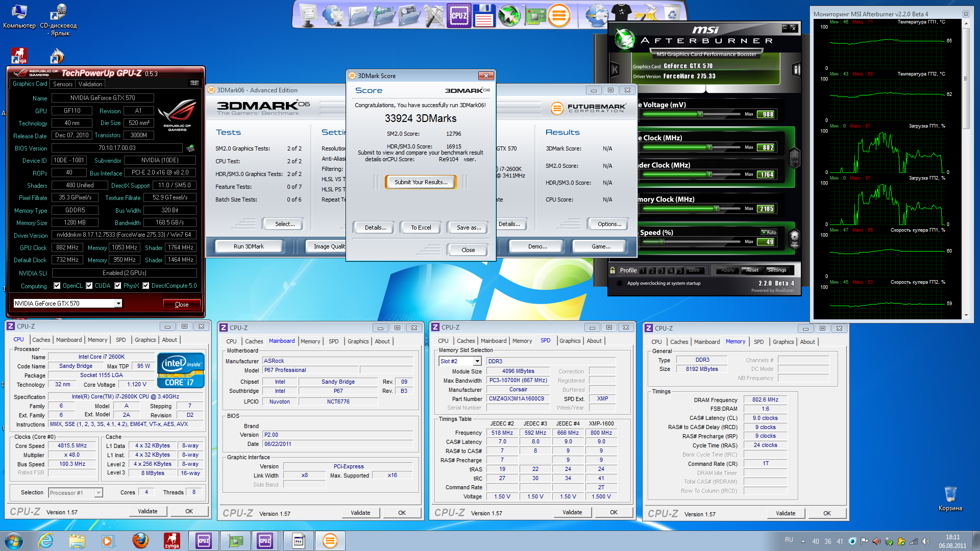
Task: Open Graphics tab in CPU-Z Mainboard window
Action: [x=358, y=341]
